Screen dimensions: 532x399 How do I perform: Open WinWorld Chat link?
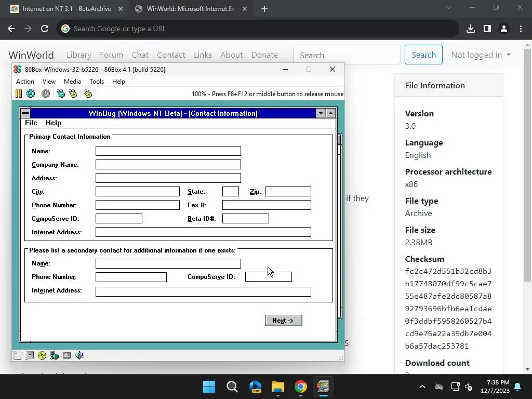tap(140, 55)
